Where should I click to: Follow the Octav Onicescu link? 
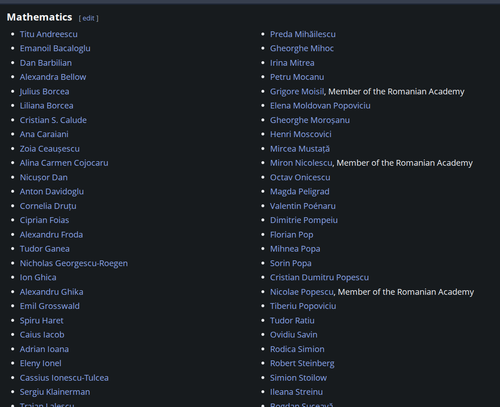[x=300, y=177]
